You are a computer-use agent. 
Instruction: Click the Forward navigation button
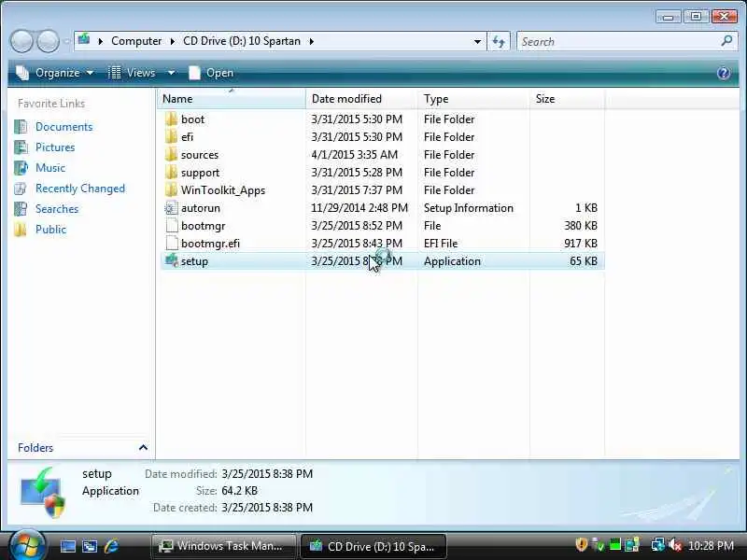click(x=48, y=41)
